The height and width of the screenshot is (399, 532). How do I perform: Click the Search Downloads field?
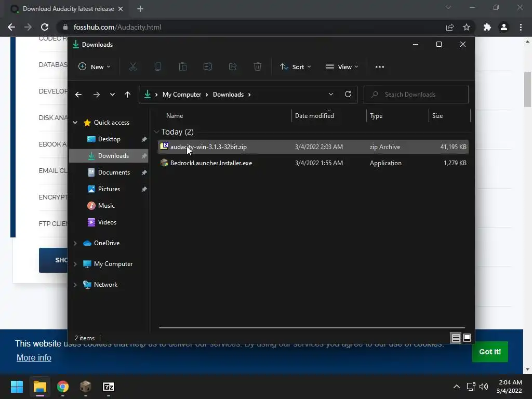tap(416, 95)
